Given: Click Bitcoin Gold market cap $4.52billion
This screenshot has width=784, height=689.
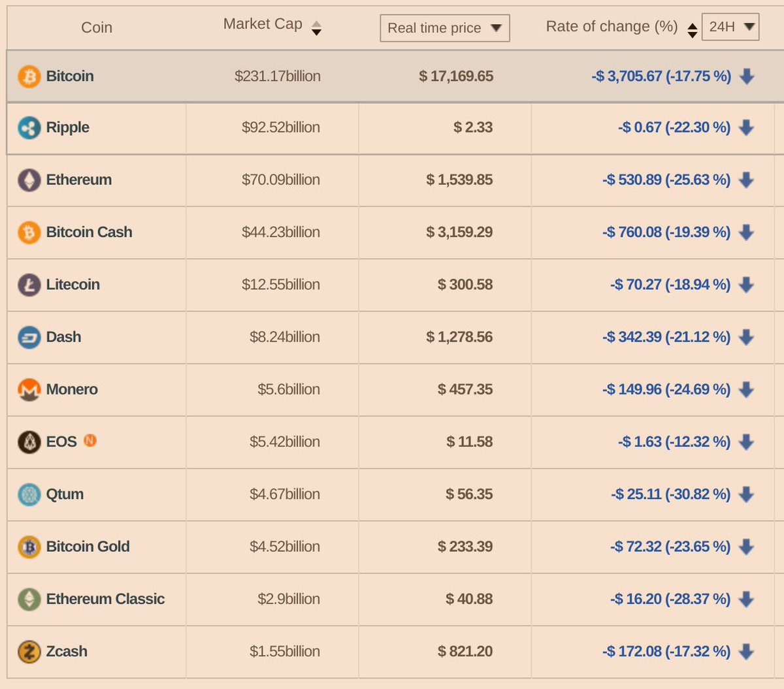Looking at the screenshot, I should click(x=285, y=547).
